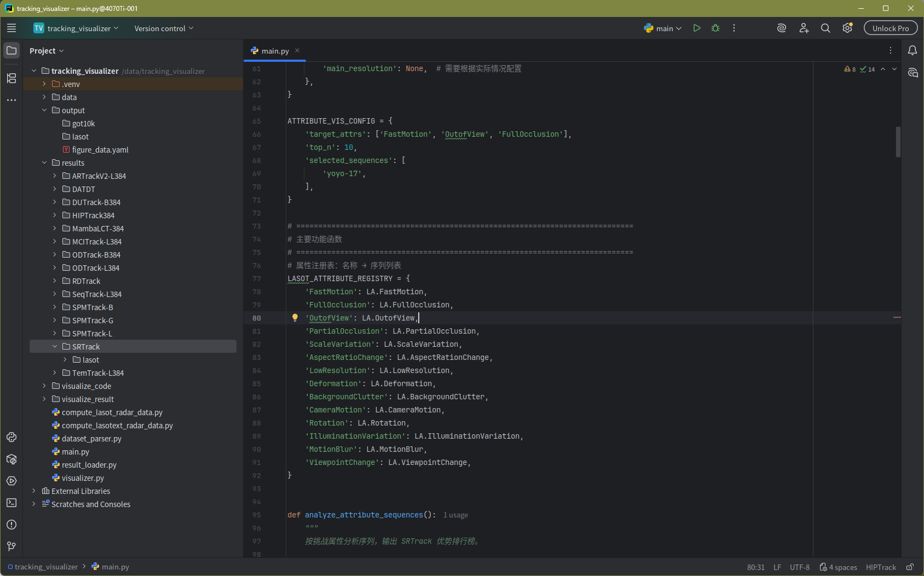Change file encoding UTF-8
Screen dimensions: 924x576
(800, 567)
